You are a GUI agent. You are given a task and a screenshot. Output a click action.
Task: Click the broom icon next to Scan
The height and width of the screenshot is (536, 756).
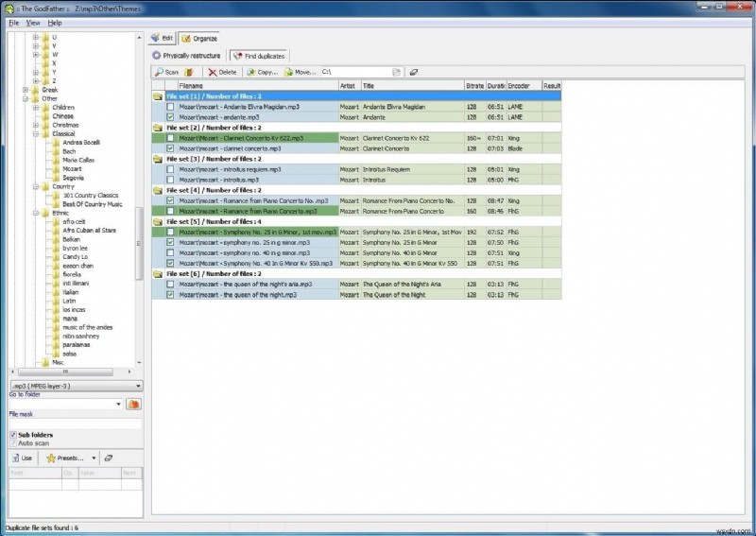(189, 73)
